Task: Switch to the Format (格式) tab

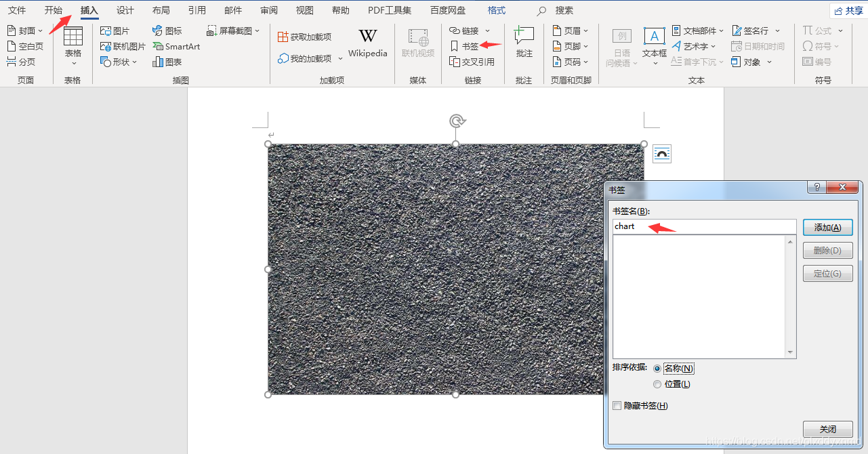Action: (x=497, y=10)
